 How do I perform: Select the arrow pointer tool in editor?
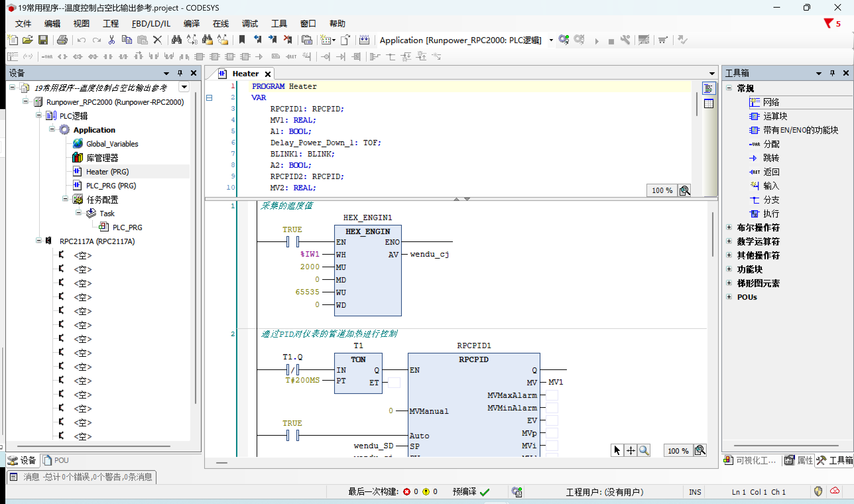pos(617,451)
